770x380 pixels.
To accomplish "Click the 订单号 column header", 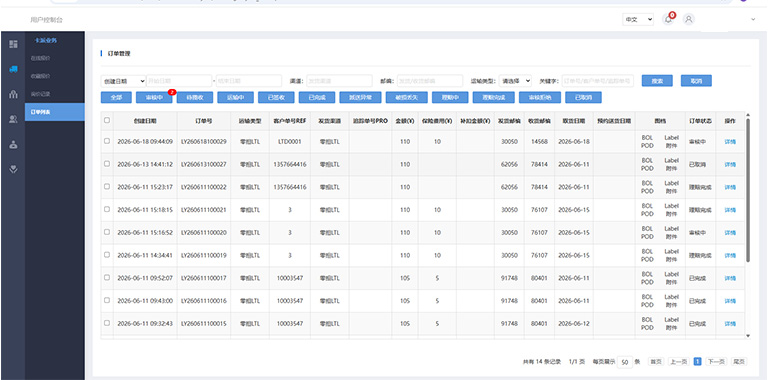I will (x=204, y=120).
